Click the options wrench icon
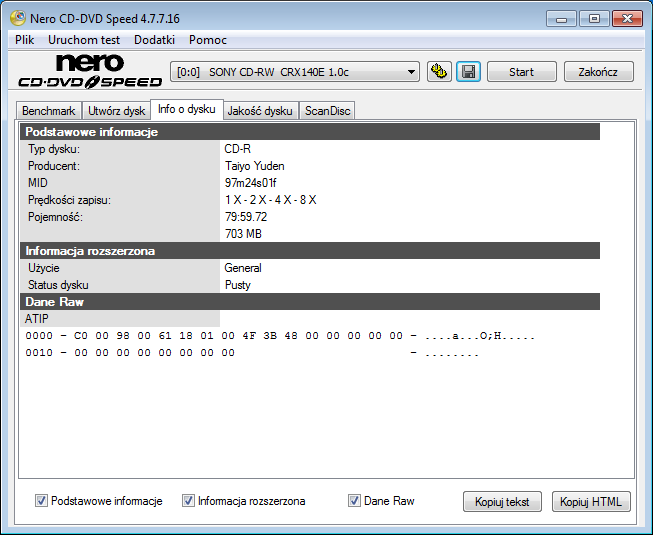 point(439,72)
